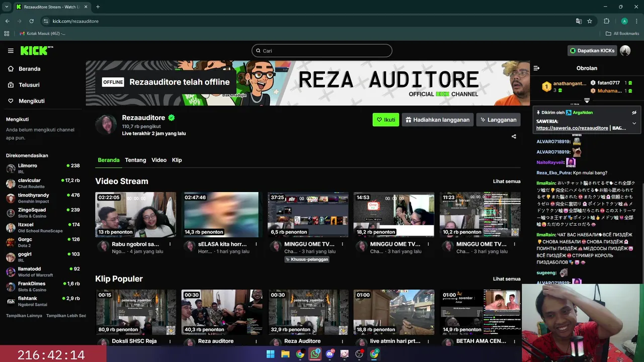644x362 pixels.
Task: Switch to the Video tab
Action: pos(159,160)
